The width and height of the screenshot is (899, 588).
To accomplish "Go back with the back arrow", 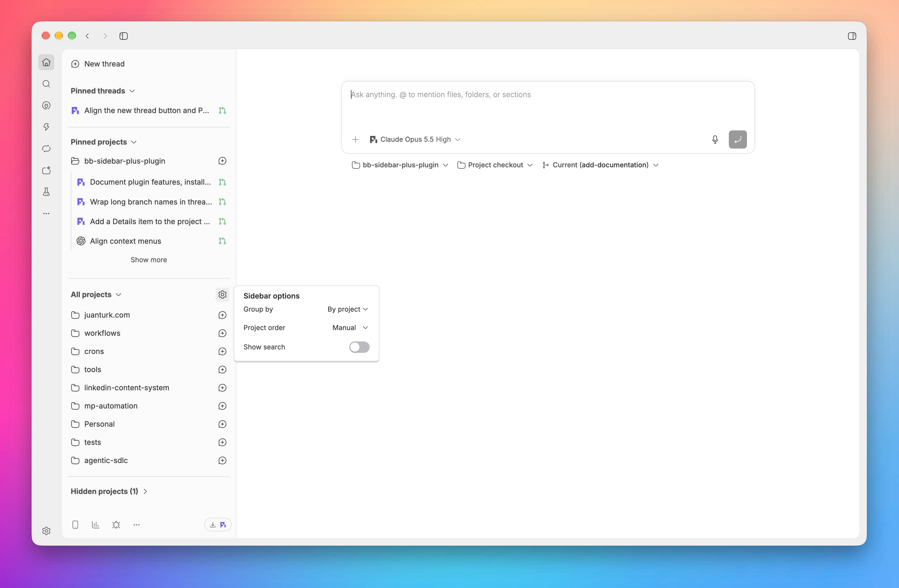I will click(x=87, y=36).
